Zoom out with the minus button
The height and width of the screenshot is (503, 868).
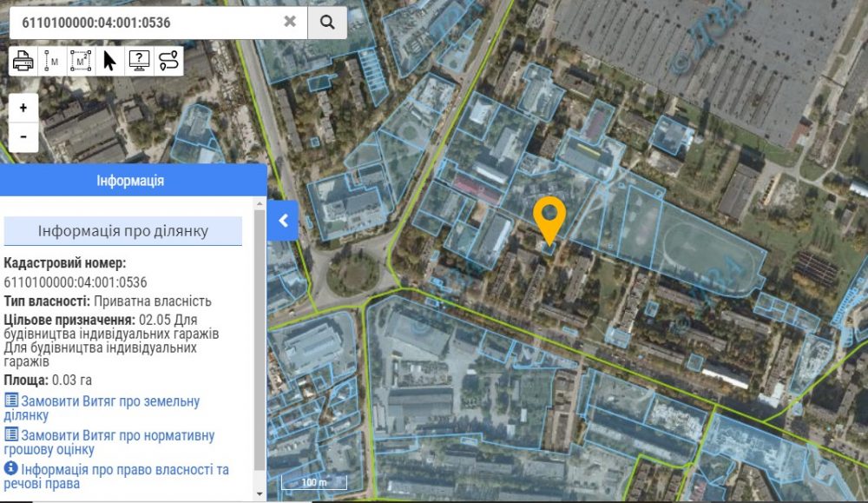[23, 136]
